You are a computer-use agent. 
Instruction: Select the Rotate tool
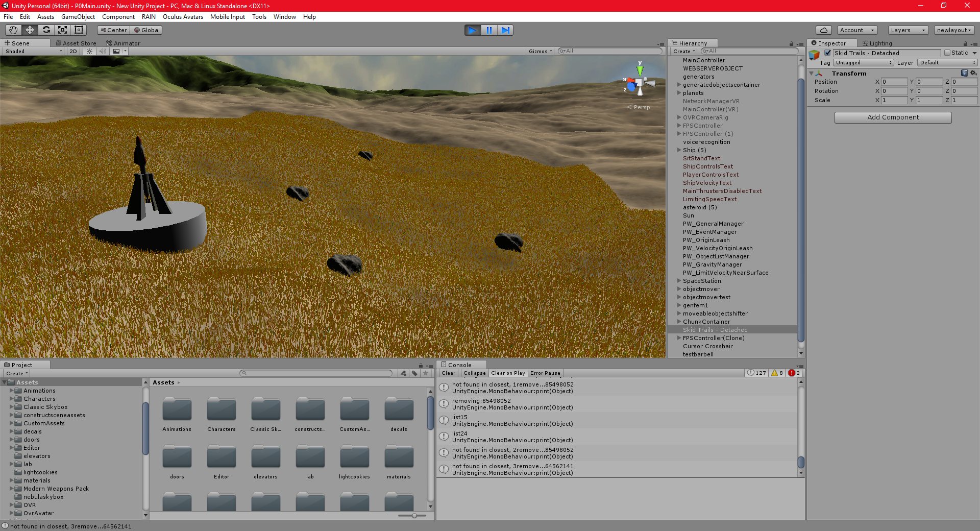46,30
